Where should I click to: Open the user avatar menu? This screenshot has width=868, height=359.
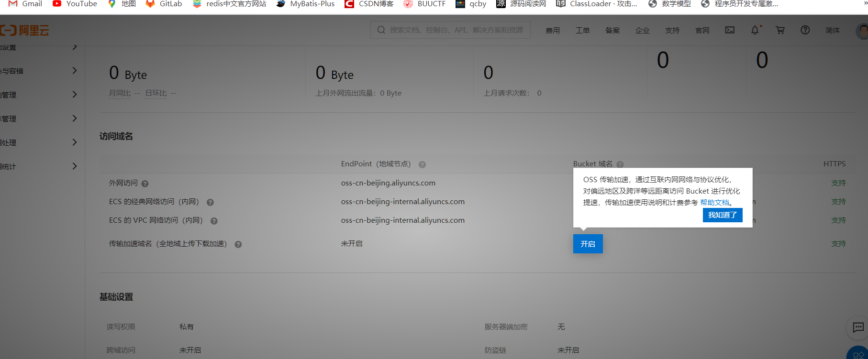tap(862, 31)
